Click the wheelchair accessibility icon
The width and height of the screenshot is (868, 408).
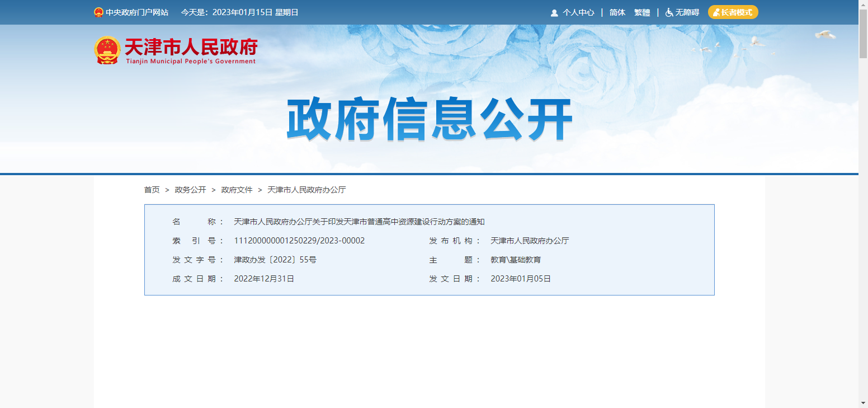coord(669,12)
